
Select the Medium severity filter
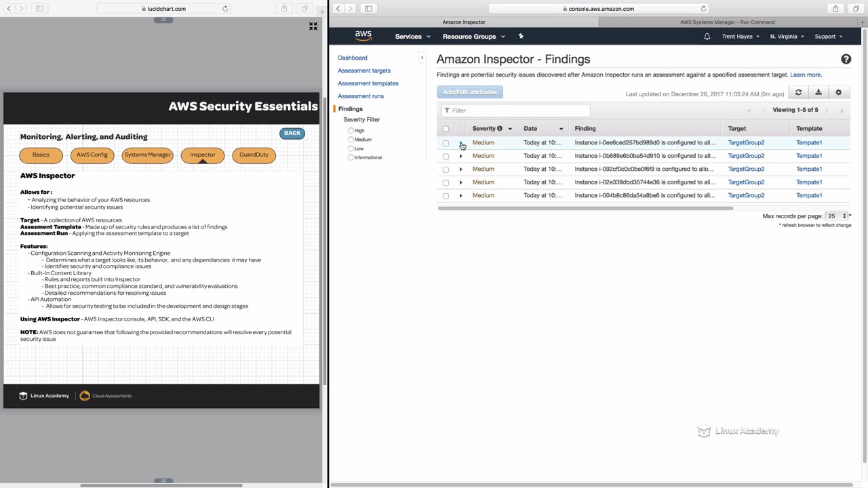tap(351, 140)
